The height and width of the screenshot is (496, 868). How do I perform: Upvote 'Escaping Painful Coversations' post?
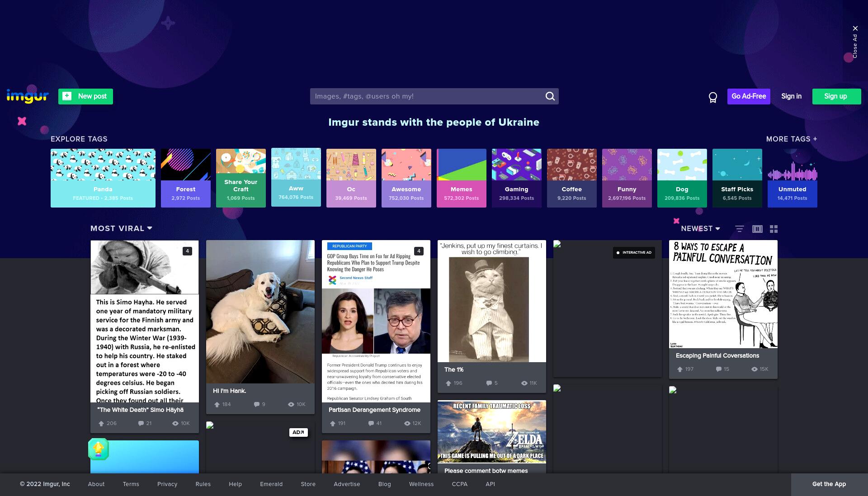tap(679, 369)
